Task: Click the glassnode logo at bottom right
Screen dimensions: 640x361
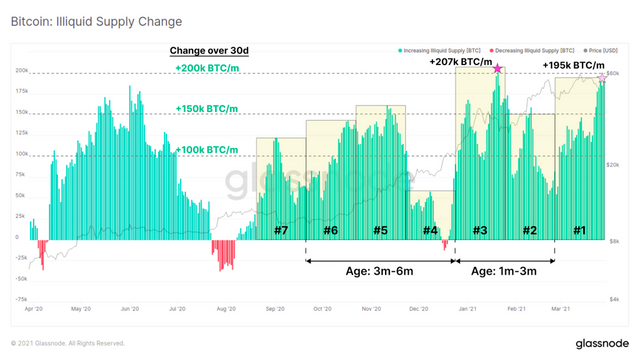Action: (602, 343)
